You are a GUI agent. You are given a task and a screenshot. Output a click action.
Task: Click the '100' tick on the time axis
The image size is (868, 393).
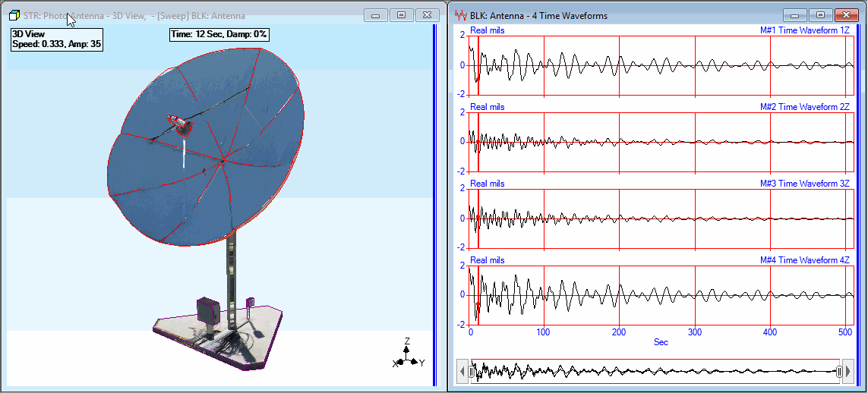544,332
